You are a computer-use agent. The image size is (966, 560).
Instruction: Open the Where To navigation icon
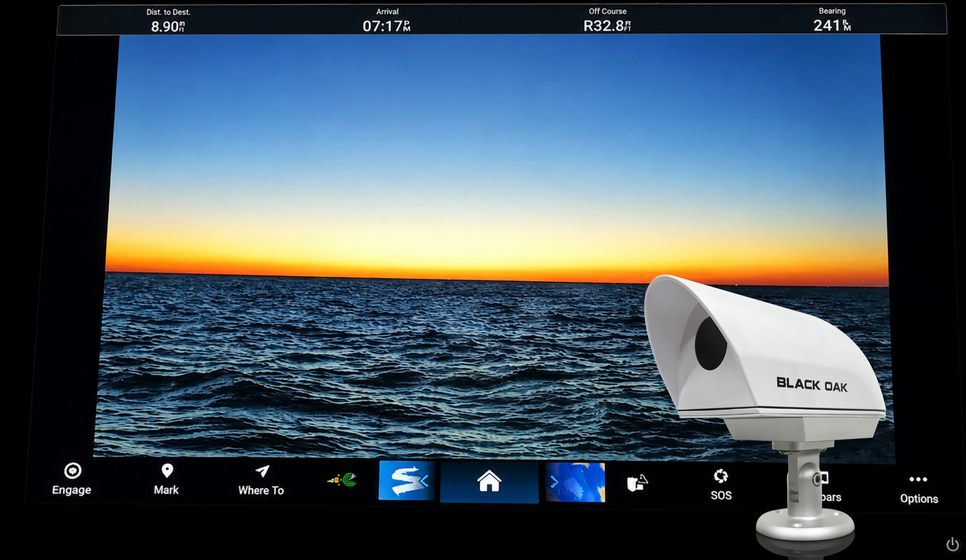tap(262, 471)
